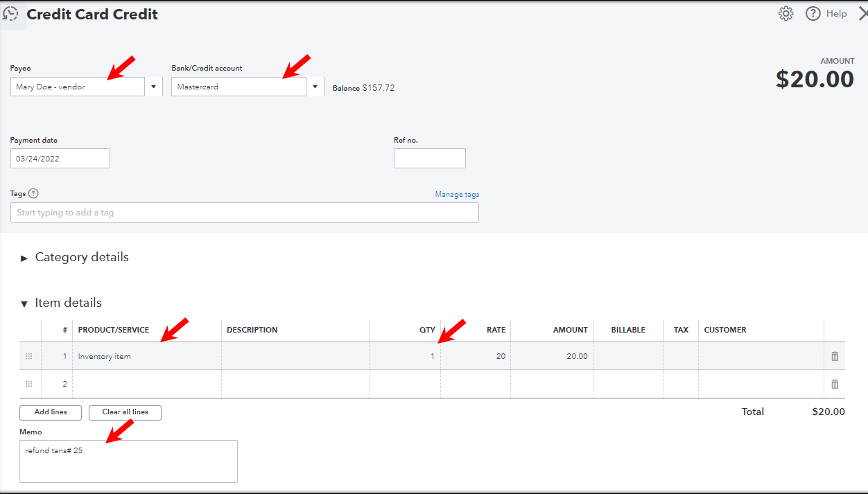Open the Bank/Credit account dropdown

315,86
